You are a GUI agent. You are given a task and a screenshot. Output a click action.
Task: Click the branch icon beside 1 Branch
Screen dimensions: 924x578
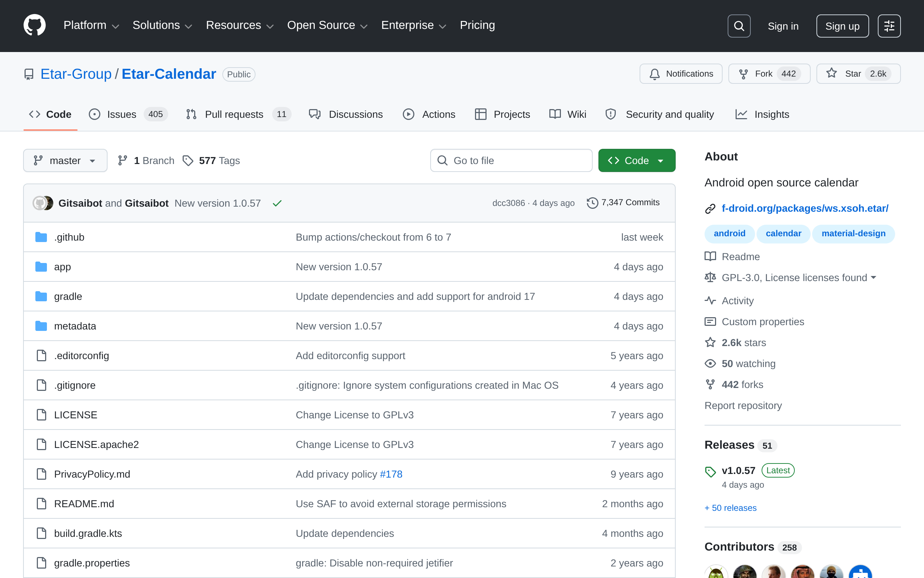[x=123, y=160]
